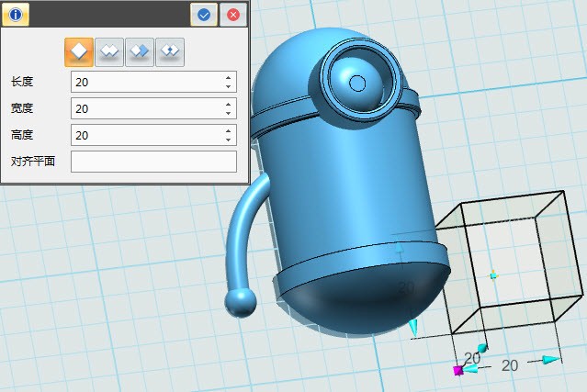Viewport: 587px width, 392px height.
Task: Increase the 宽度 value with the up arrow
Action: (228, 104)
